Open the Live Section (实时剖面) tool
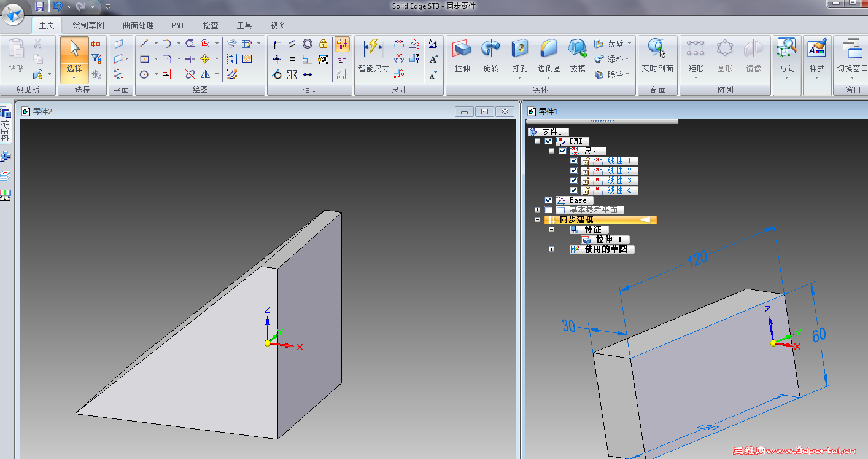 point(657,56)
